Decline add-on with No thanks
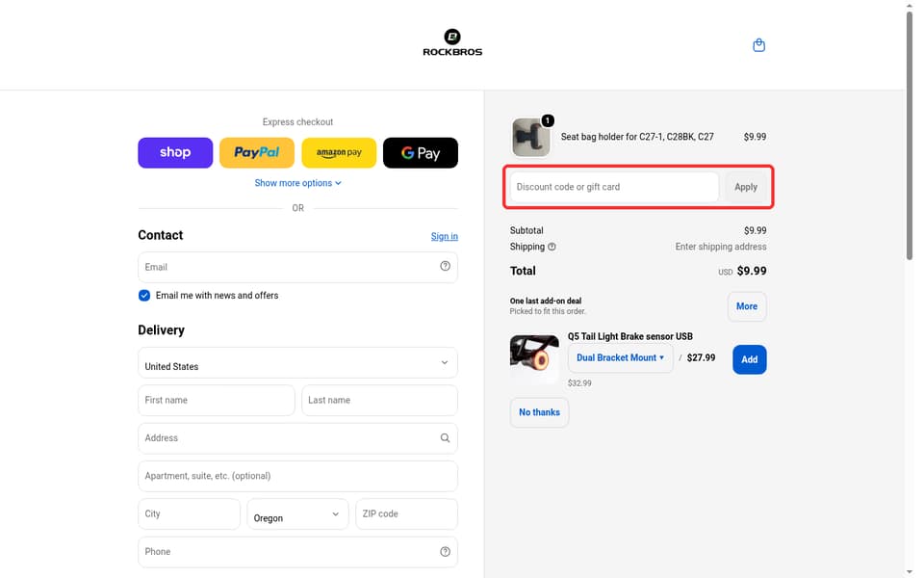This screenshot has width=924, height=578. (539, 412)
